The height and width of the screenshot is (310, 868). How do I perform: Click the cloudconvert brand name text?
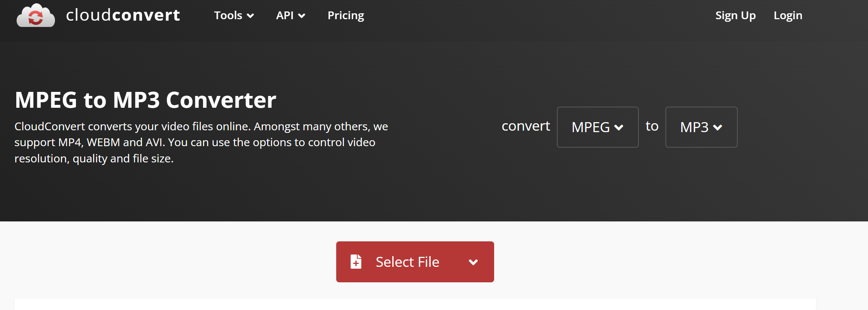click(x=123, y=15)
